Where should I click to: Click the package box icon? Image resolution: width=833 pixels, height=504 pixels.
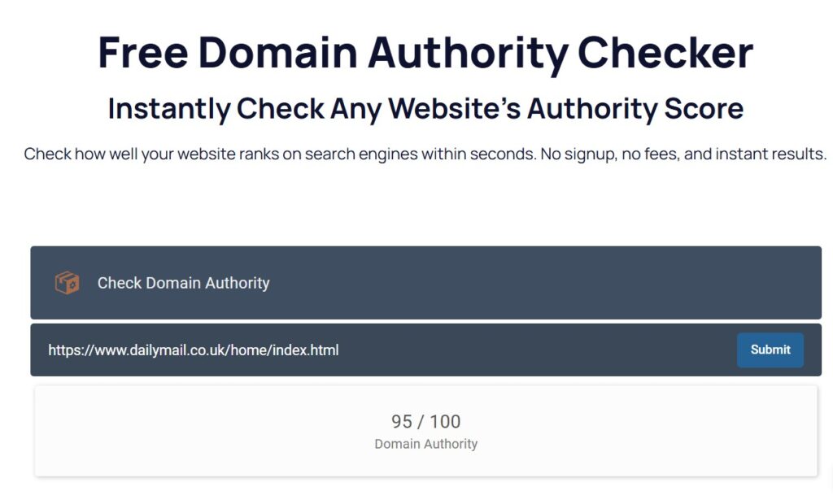tap(67, 283)
